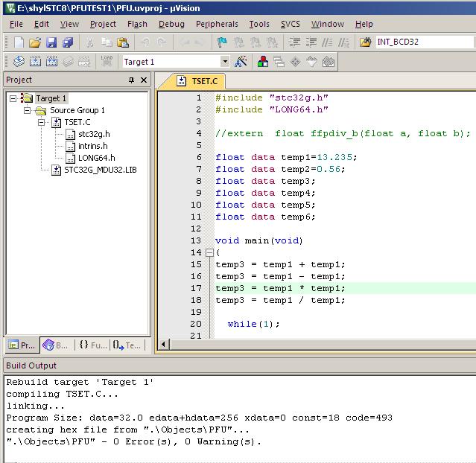Translate the current file
The width and height of the screenshot is (476, 463).
pyautogui.click(x=19, y=62)
